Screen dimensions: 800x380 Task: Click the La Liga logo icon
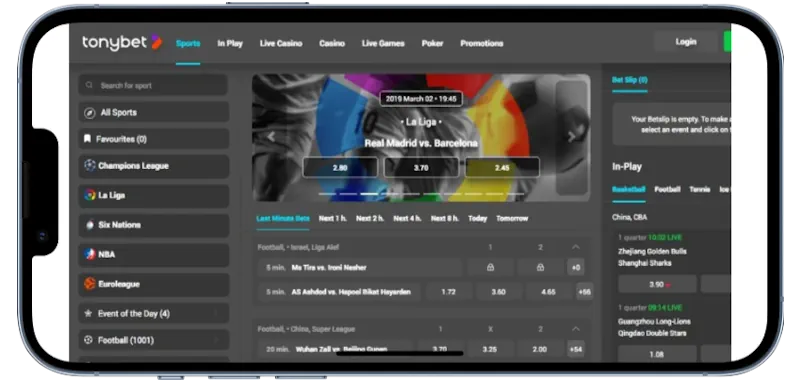pos(90,195)
